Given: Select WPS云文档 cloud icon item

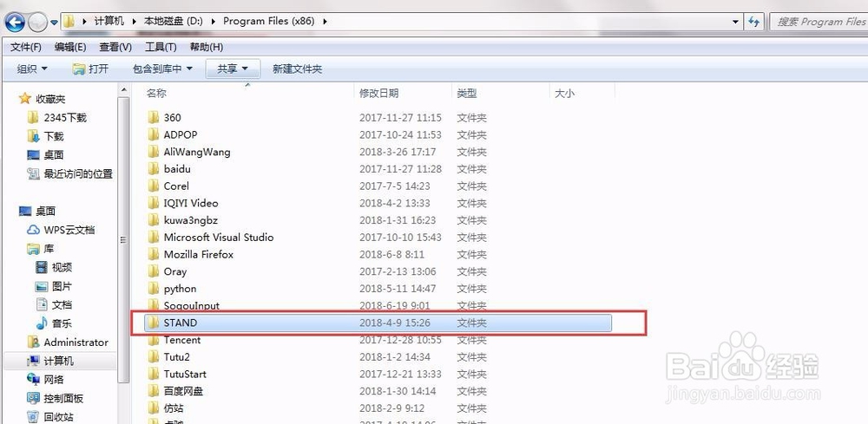Looking at the screenshot, I should click(33, 230).
